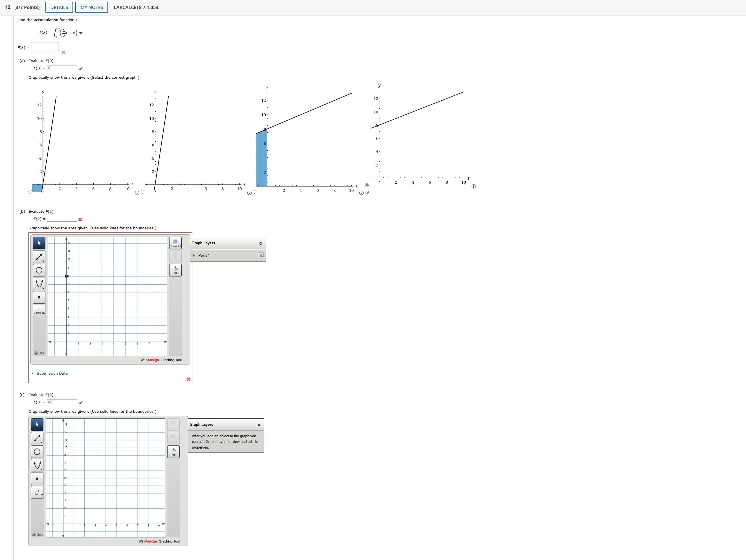Click Fill button in F(2) graphing tool
This screenshot has width=746, height=560.
[x=175, y=270]
